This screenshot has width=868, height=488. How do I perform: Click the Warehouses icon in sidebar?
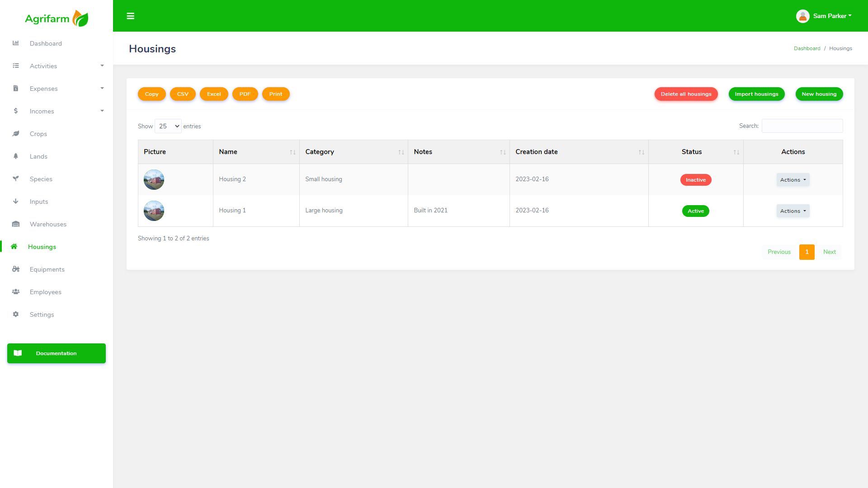pyautogui.click(x=16, y=224)
